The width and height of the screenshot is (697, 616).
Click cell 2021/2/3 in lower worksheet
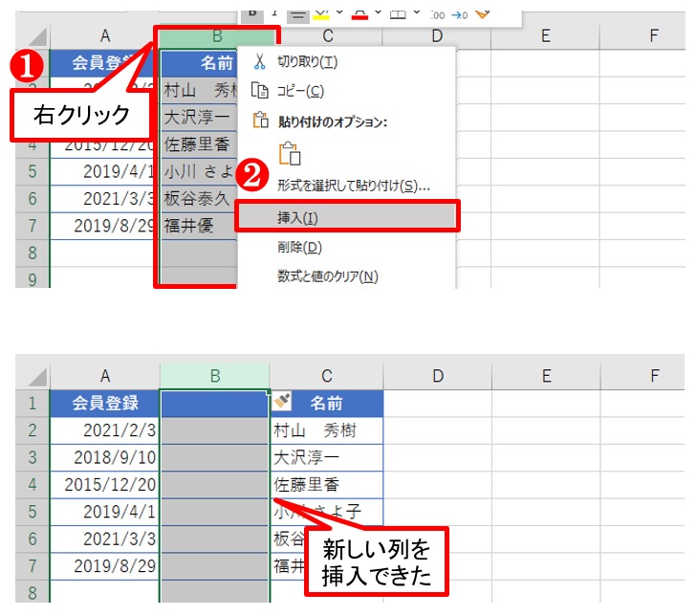click(x=105, y=430)
